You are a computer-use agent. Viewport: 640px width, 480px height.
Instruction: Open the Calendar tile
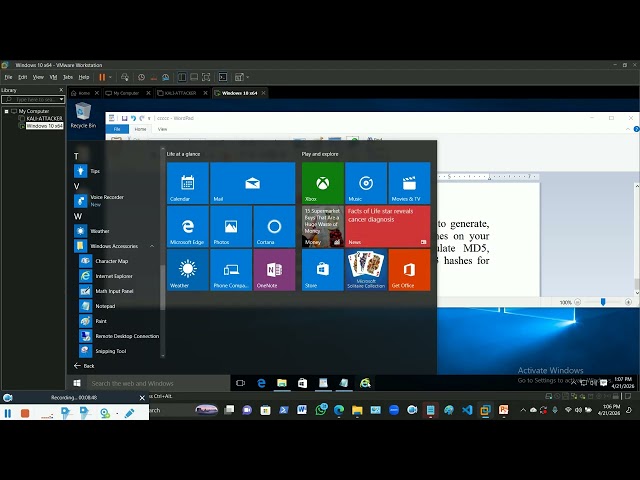(188, 183)
